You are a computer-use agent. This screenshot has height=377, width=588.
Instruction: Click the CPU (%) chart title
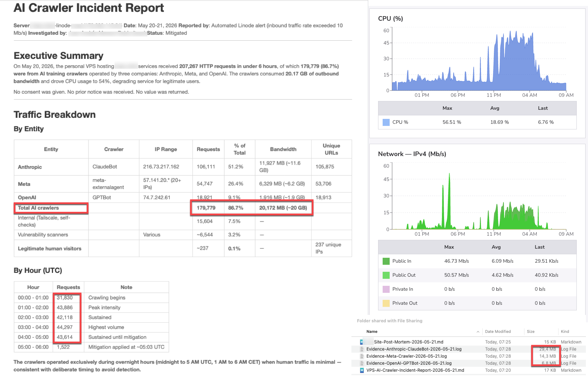pos(390,19)
